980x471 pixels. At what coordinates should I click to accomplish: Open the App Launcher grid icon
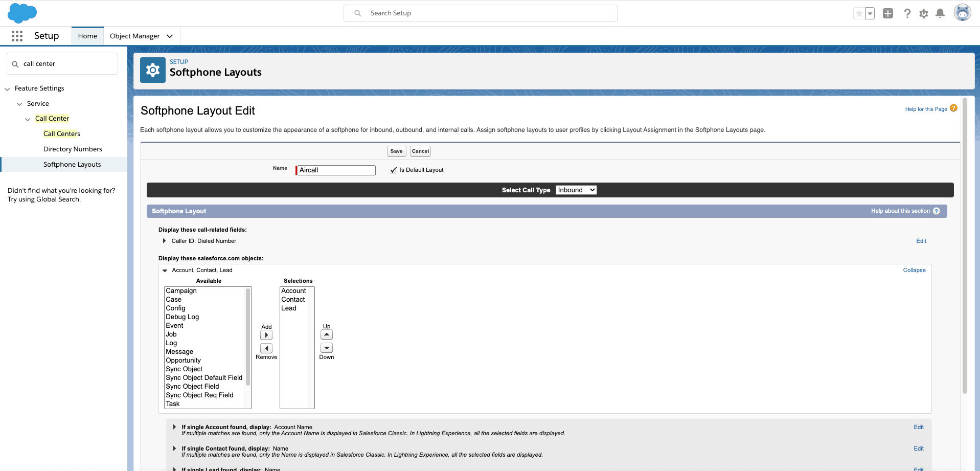point(17,36)
